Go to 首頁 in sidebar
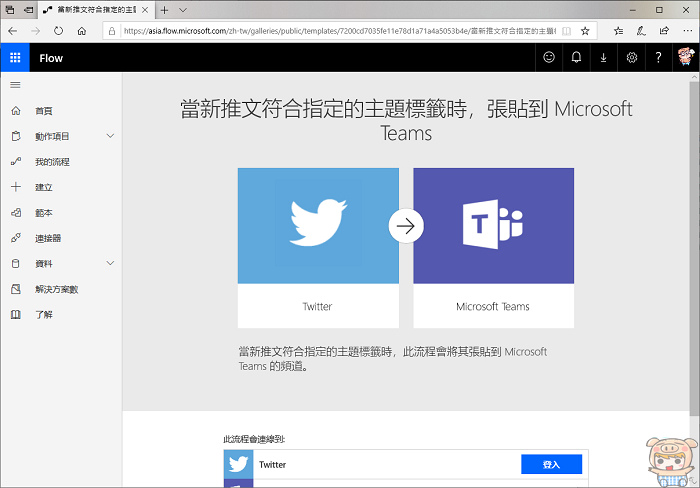This screenshot has width=700, height=488. 44,111
